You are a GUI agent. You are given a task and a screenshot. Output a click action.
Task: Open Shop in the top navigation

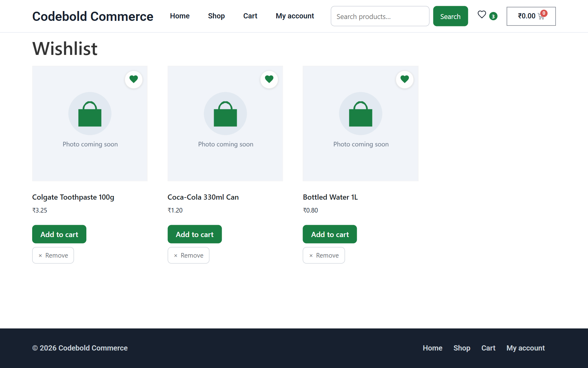click(x=216, y=16)
